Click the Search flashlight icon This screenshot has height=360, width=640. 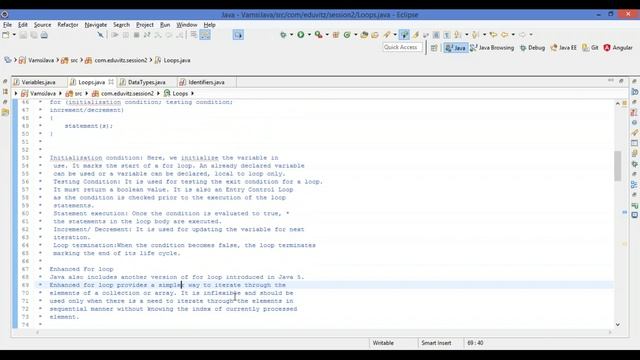pyautogui.click(x=387, y=35)
